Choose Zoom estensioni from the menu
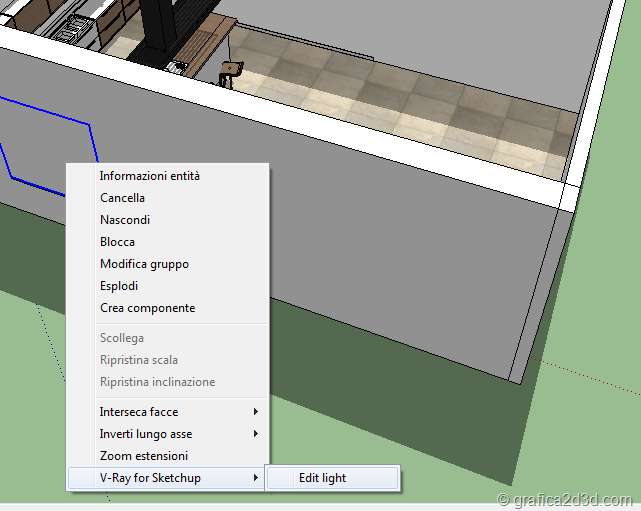641x511 pixels. [143, 456]
